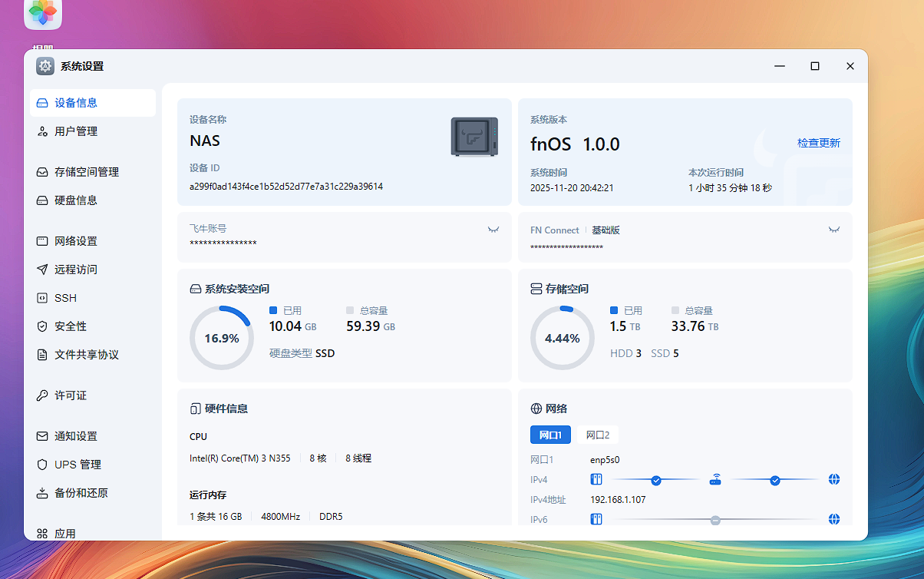Viewport: 924px width, 579px height.
Task: Switch to the 网口2 tab
Action: pyautogui.click(x=598, y=435)
